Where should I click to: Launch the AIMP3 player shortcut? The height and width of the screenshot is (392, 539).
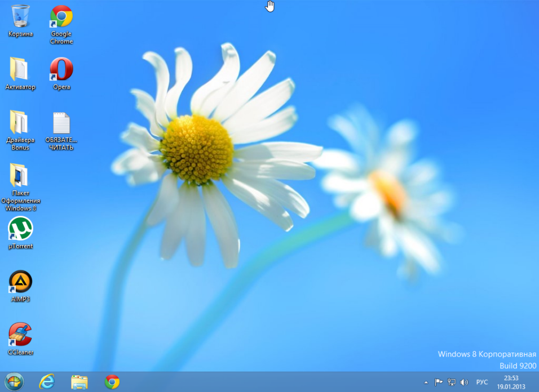click(x=20, y=286)
